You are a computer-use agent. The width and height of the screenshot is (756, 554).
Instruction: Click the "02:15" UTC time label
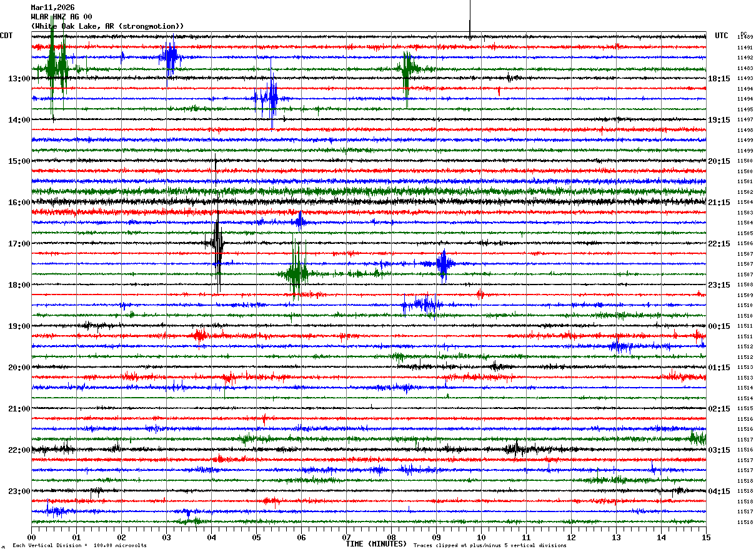(719, 409)
